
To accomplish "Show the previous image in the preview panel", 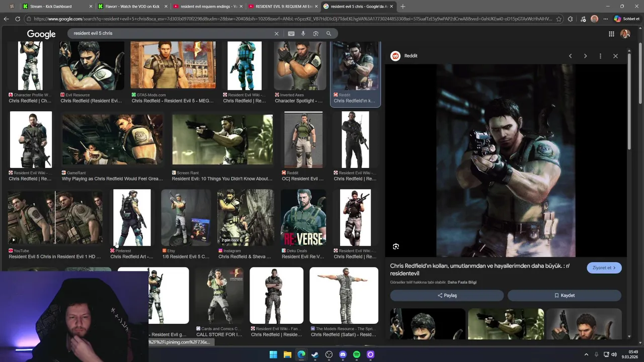I will [x=570, y=56].
